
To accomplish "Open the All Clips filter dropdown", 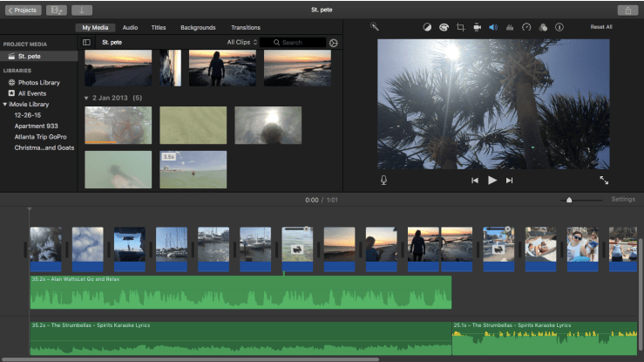I will click(x=242, y=42).
